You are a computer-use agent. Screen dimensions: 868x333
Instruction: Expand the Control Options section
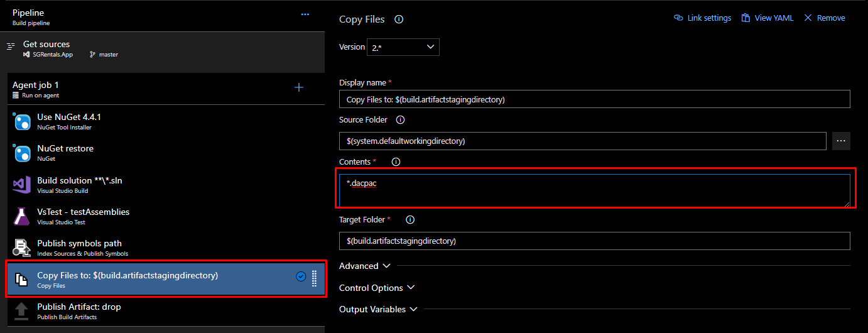pyautogui.click(x=377, y=288)
